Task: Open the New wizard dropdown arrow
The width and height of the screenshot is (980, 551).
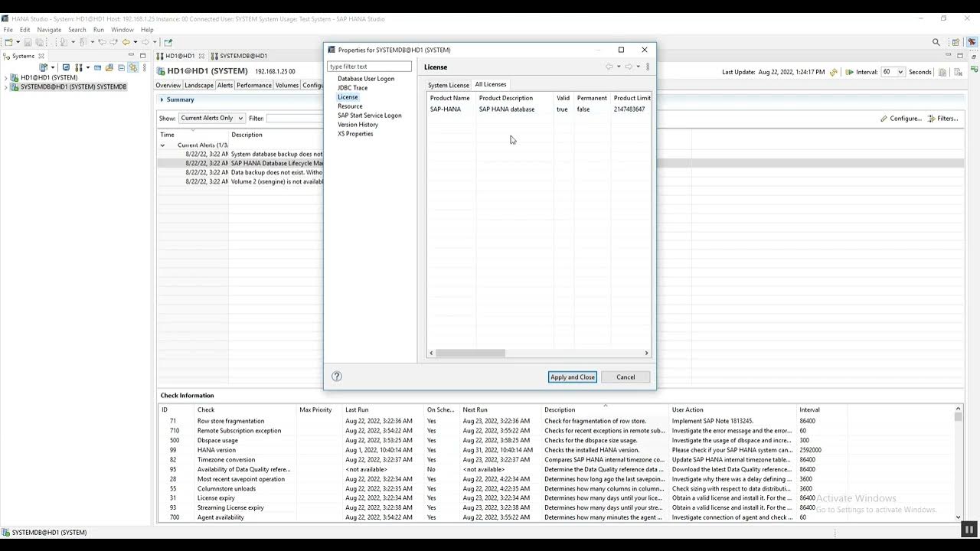Action: pos(18,42)
